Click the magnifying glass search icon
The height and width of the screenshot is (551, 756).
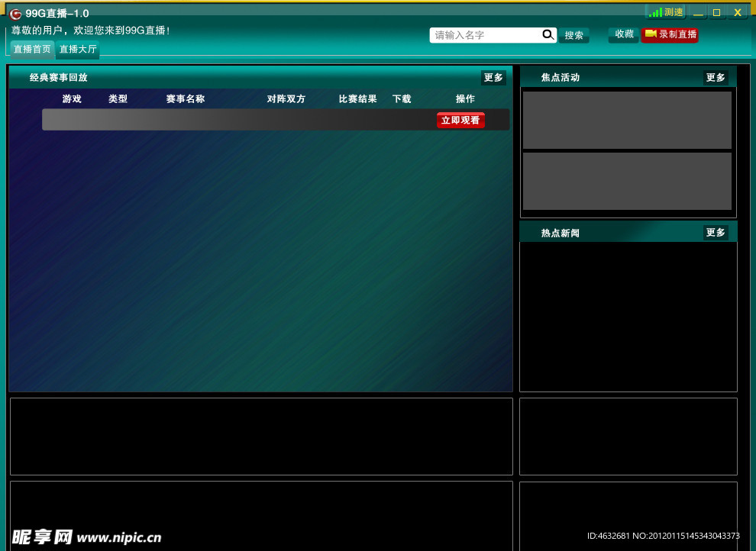pos(548,35)
